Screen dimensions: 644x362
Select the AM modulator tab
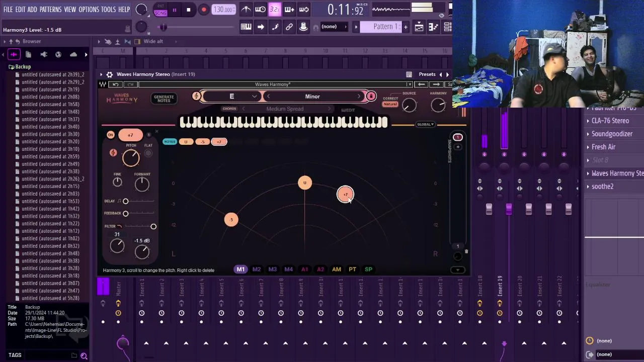[x=337, y=269]
